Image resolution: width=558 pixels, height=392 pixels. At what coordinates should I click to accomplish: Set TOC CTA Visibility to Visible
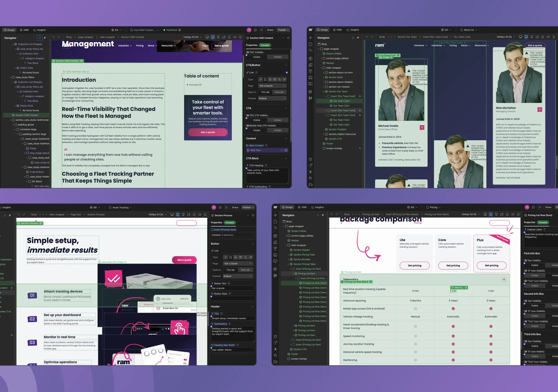(x=257, y=120)
